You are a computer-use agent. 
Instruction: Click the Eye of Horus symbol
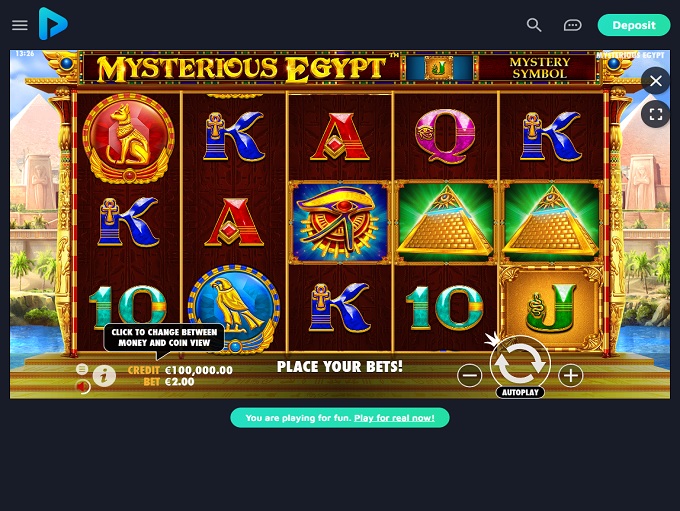tap(340, 223)
